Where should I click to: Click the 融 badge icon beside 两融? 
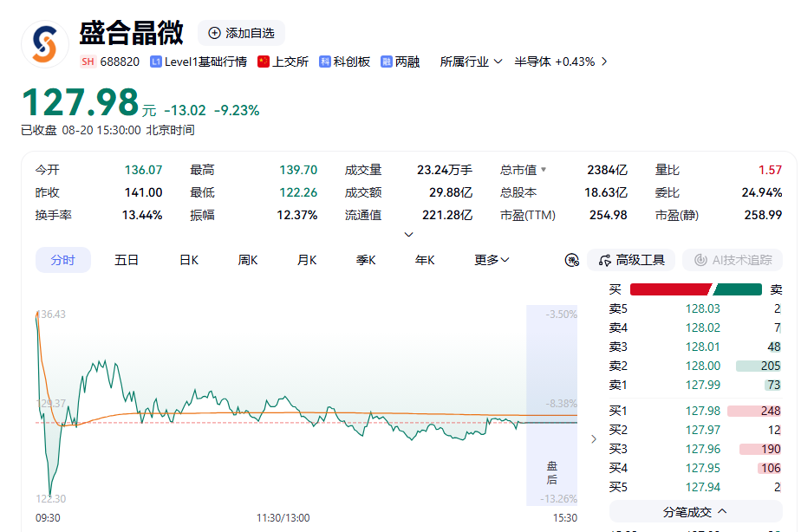tap(387, 62)
